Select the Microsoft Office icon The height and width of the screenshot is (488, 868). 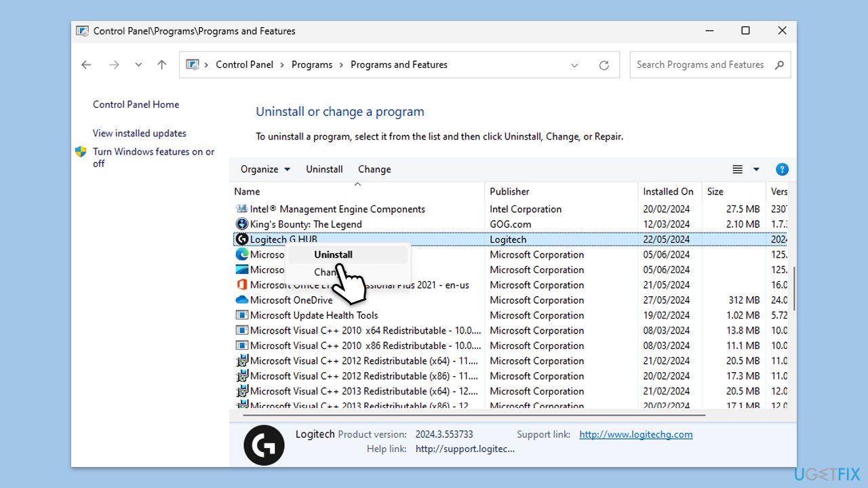click(x=241, y=285)
